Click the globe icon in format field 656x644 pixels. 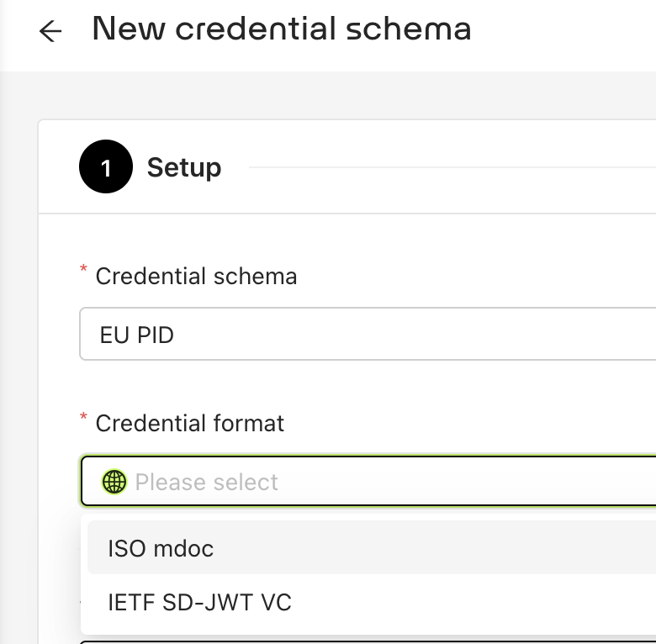114,482
